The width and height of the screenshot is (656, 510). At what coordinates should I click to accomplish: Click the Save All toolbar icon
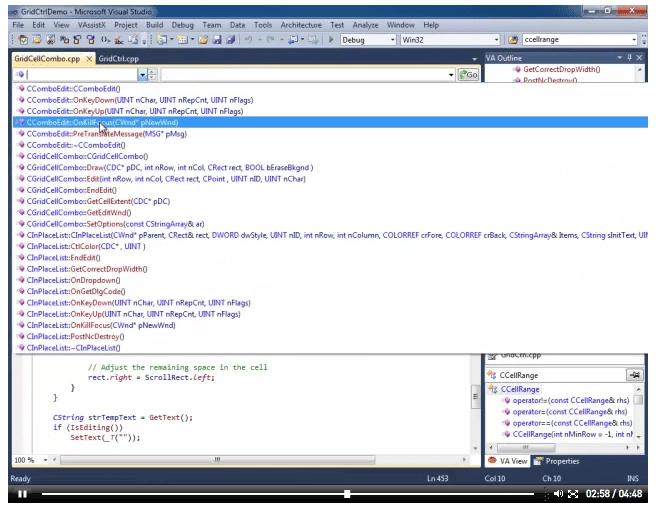pyautogui.click(x=231, y=40)
